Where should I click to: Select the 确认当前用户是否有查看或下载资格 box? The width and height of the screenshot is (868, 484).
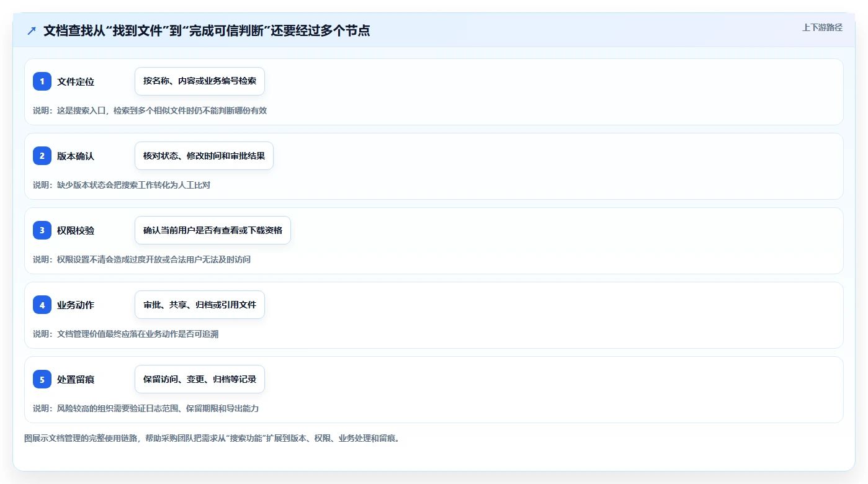coord(213,230)
